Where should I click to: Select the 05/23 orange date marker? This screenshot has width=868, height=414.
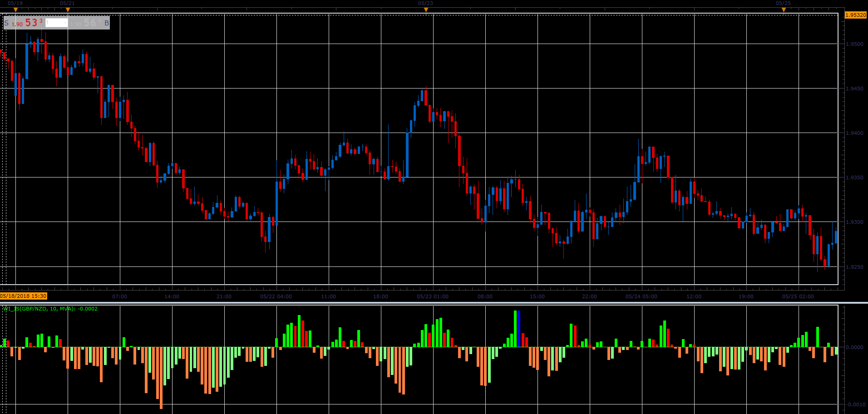pos(426,10)
